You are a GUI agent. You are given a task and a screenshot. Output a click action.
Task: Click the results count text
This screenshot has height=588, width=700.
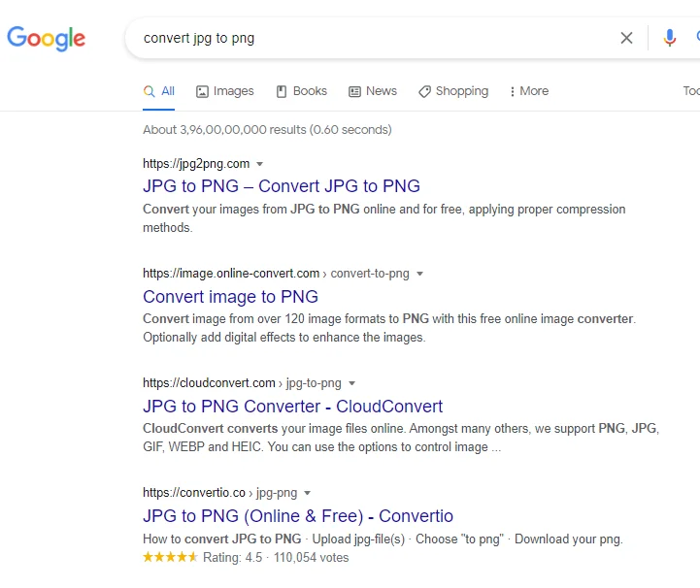tap(267, 130)
